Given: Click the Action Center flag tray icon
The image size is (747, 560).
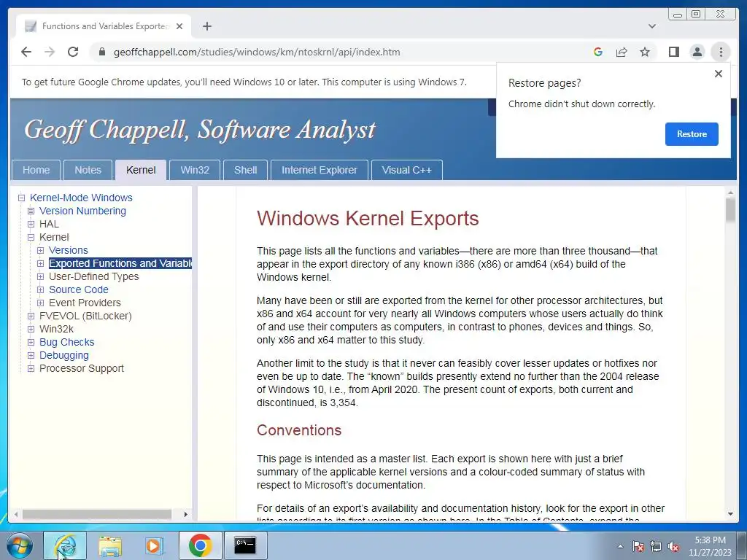Looking at the screenshot, I should [x=638, y=547].
